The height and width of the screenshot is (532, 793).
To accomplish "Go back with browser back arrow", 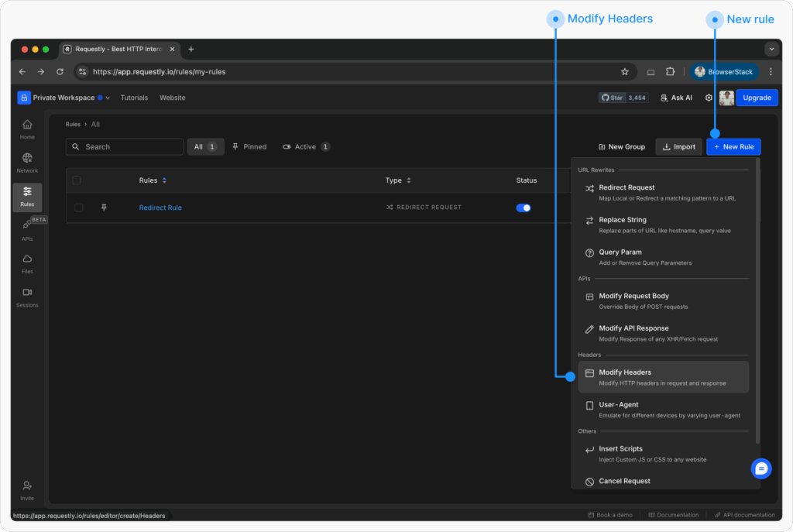I will click(x=22, y=72).
